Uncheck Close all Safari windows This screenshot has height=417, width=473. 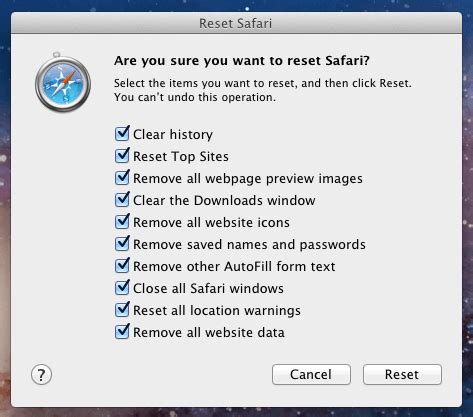click(122, 288)
